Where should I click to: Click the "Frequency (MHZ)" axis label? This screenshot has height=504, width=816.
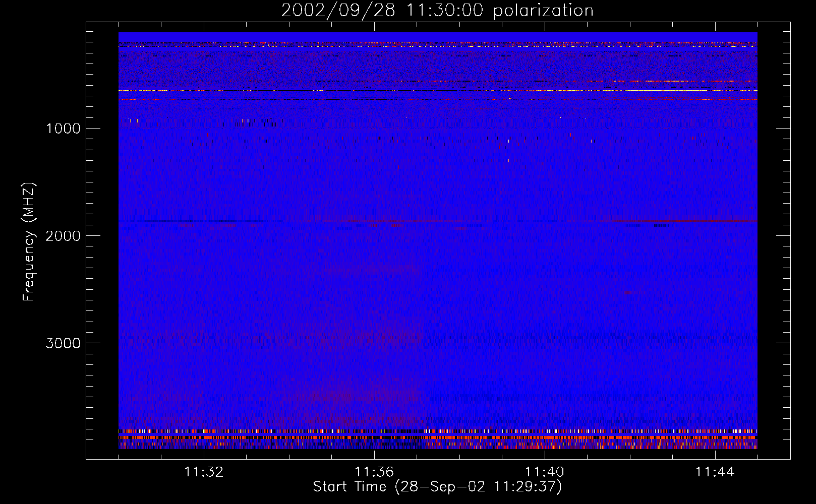[29, 241]
